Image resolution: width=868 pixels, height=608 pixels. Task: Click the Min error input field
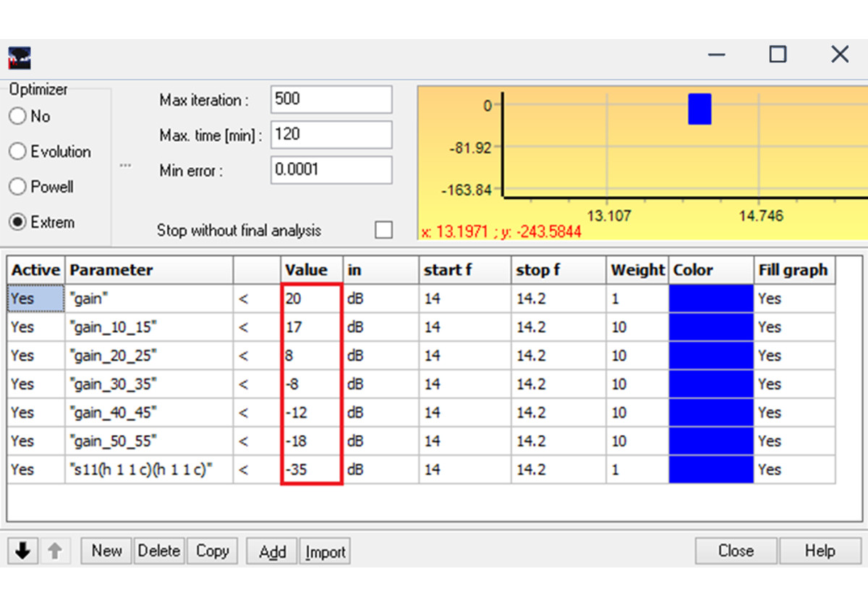tap(331, 170)
